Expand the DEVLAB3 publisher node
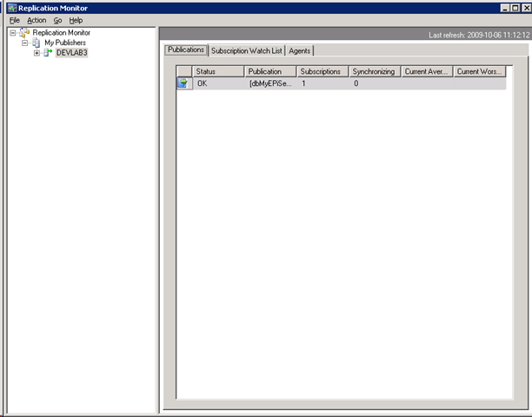 point(37,53)
